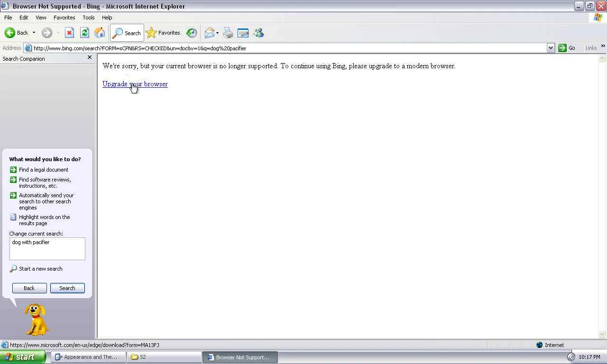Open the Edit menu
This screenshot has width=607, height=364.
pyautogui.click(x=24, y=18)
